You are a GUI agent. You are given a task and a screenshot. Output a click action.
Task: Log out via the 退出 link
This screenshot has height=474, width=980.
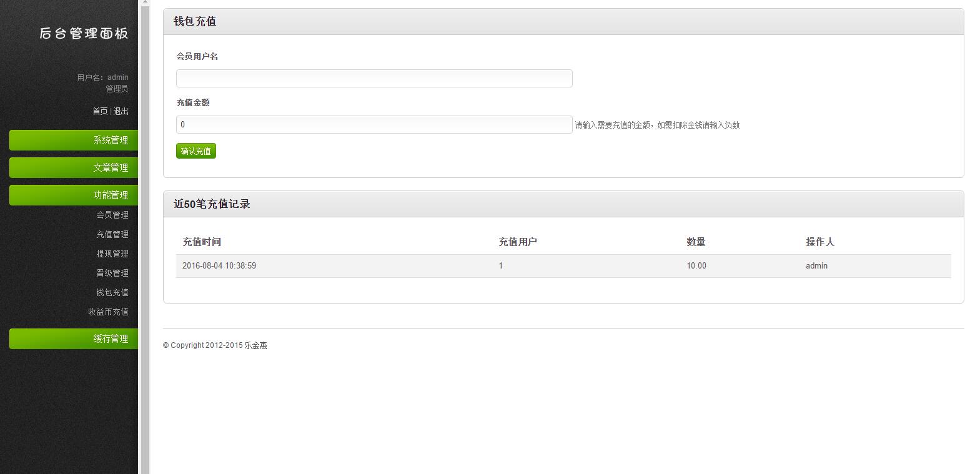121,111
